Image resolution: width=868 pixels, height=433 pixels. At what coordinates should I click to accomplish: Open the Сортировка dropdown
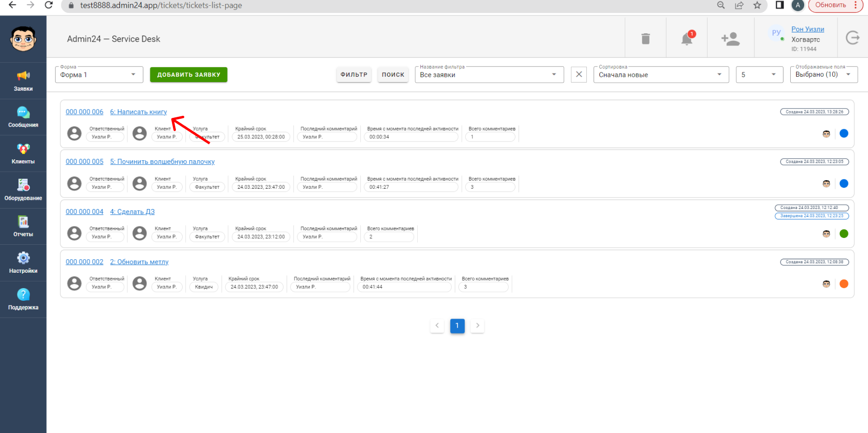click(x=661, y=74)
